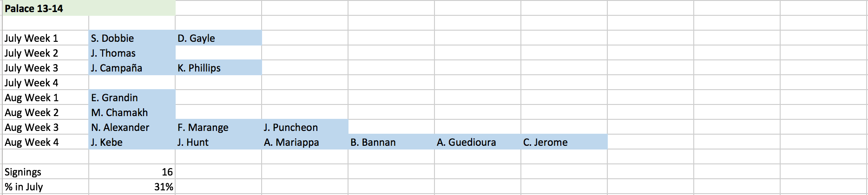Screen dimensions: 868x195
Task: Select the A. Mariappa cell
Action: point(305,142)
